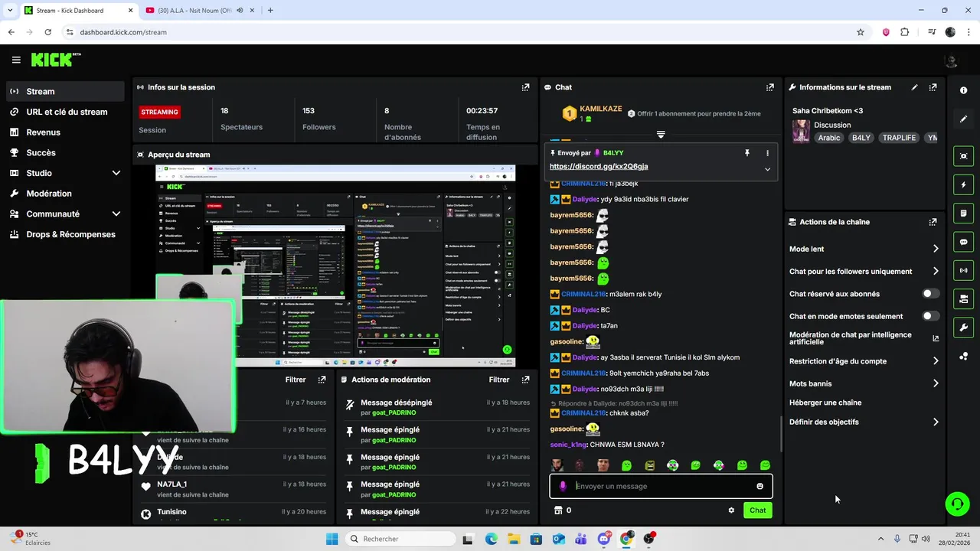The width and height of the screenshot is (980, 551).
Task: Unpin the pinned chat message via pin icon
Action: coord(747,153)
